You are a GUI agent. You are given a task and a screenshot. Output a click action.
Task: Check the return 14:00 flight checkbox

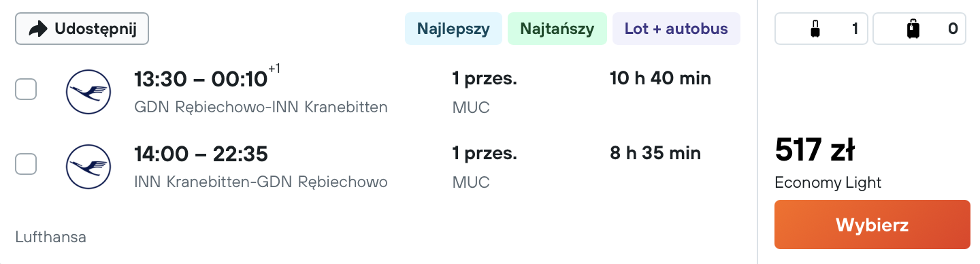click(26, 164)
